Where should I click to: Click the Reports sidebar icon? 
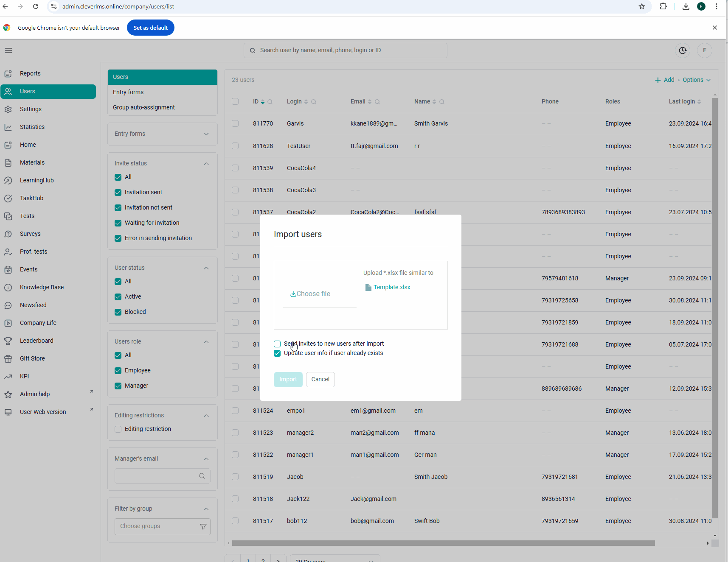8,73
